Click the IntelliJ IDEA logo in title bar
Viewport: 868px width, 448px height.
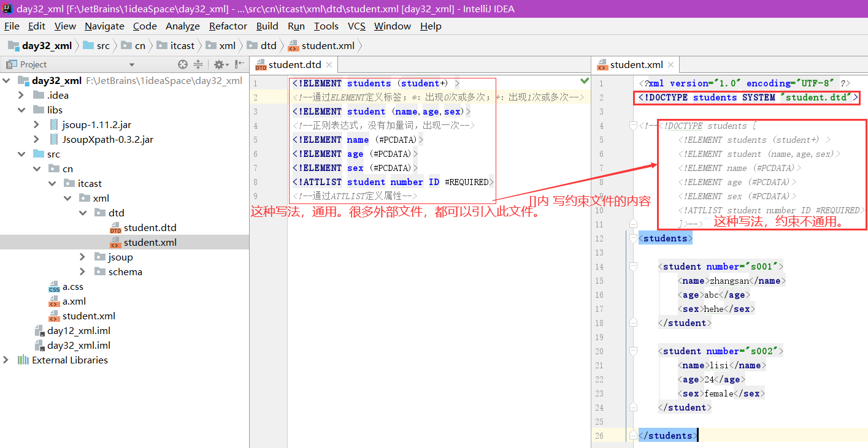pos(8,9)
